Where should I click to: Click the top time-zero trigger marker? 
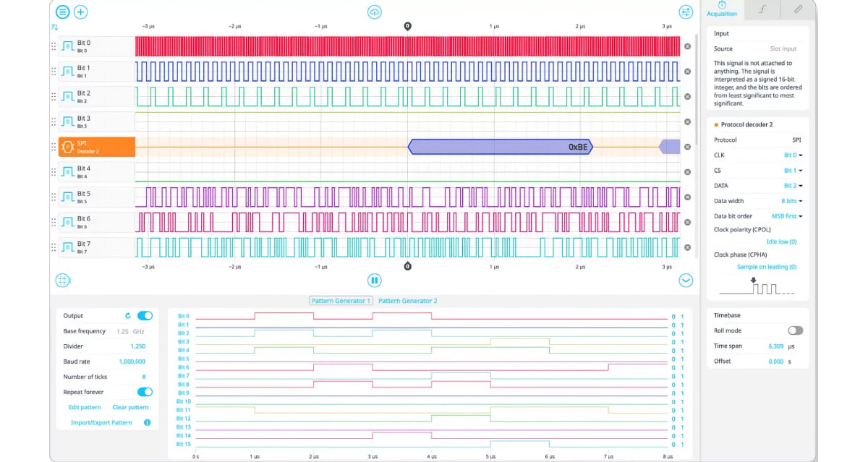click(407, 26)
